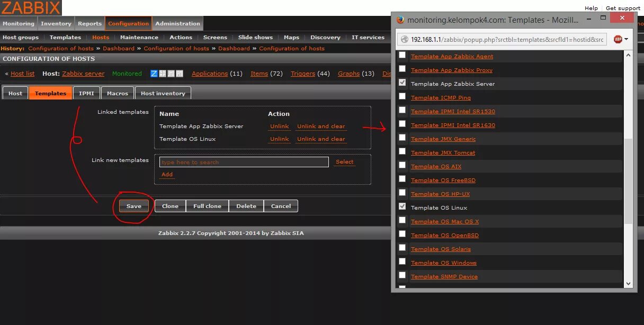Click the Firefox logo in popup title bar
Image resolution: width=644 pixels, height=325 pixels.
(400, 20)
